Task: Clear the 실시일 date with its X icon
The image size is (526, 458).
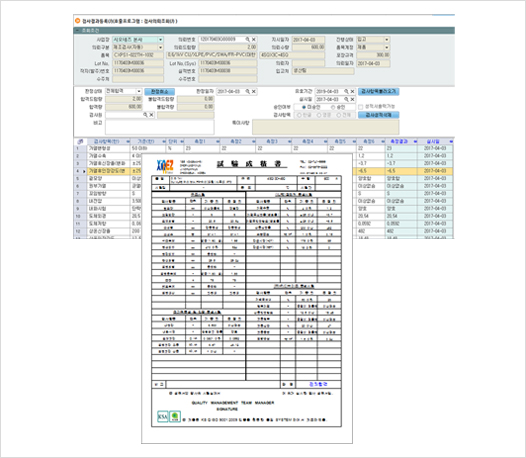Action: point(352,100)
